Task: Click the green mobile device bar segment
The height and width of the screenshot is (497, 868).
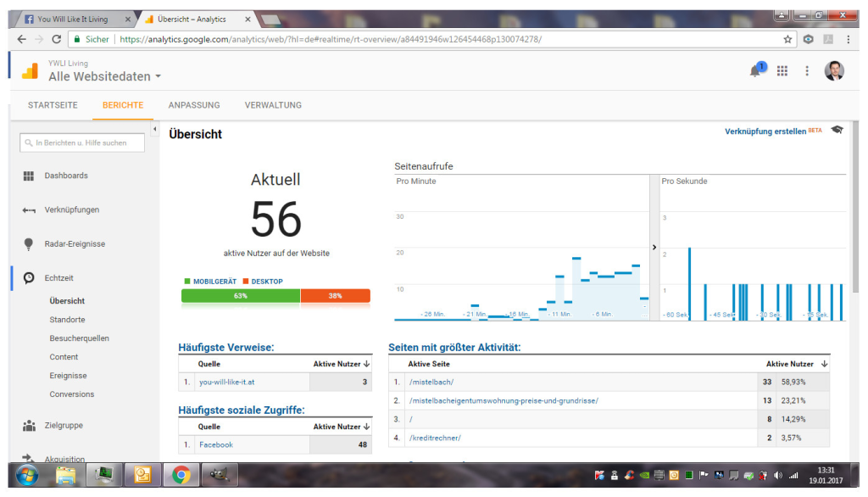Action: coord(241,296)
